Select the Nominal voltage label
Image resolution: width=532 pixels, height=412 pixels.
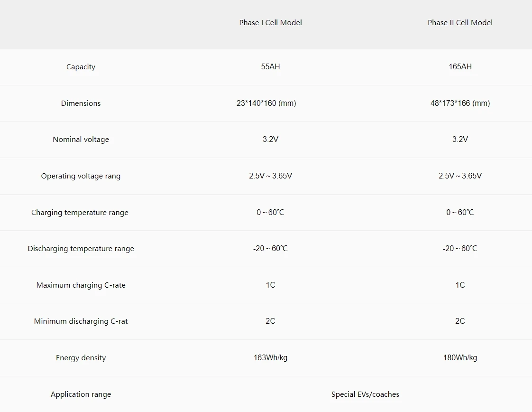[x=81, y=140]
